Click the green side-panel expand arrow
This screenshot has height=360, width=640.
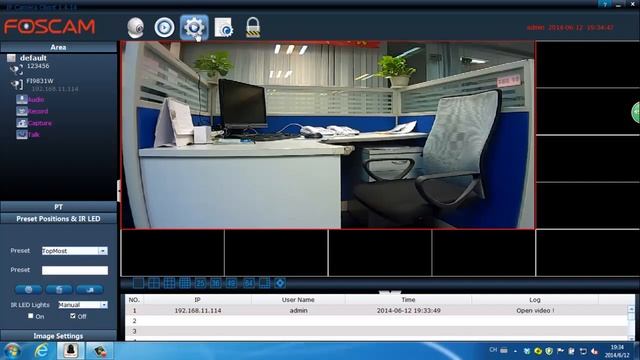[x=636, y=112]
